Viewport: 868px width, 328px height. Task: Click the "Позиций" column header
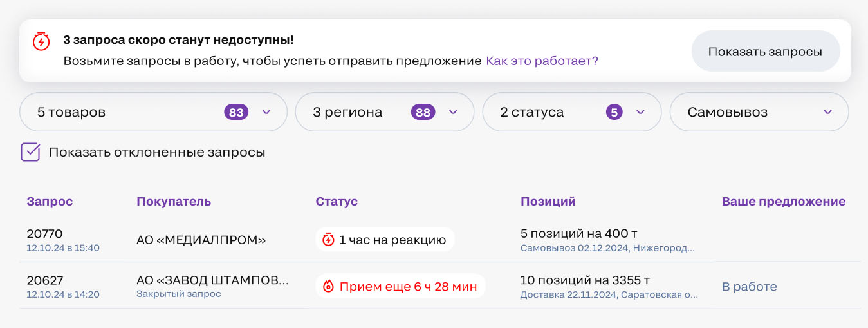click(548, 201)
